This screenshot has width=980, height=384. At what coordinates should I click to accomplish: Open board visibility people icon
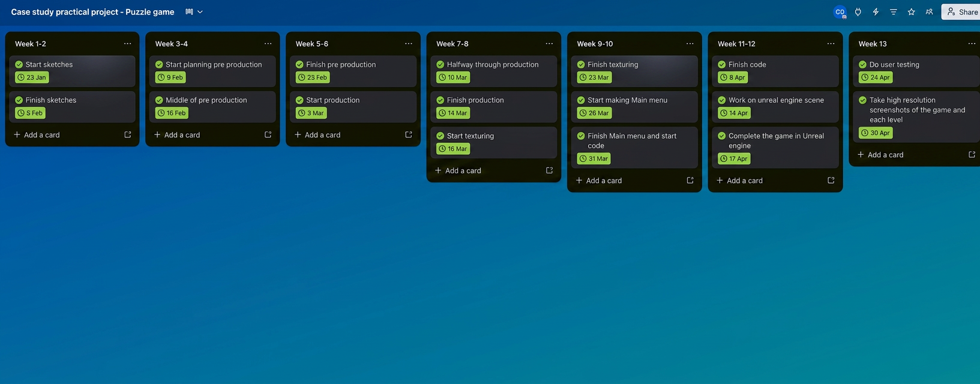(929, 12)
